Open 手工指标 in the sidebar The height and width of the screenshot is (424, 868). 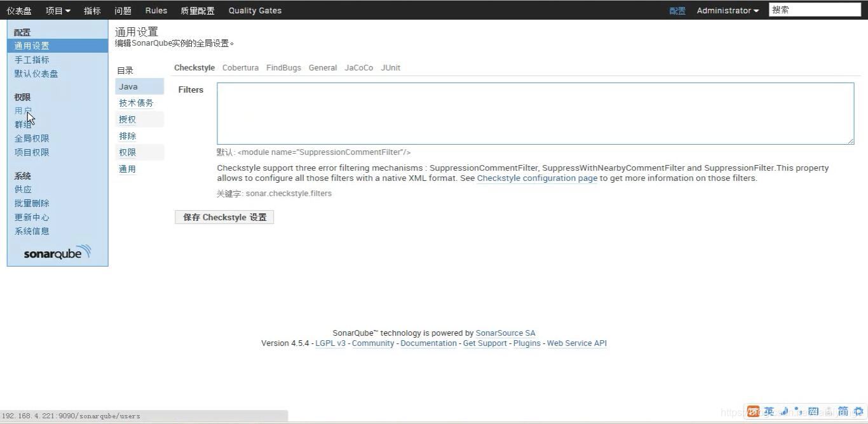32,60
